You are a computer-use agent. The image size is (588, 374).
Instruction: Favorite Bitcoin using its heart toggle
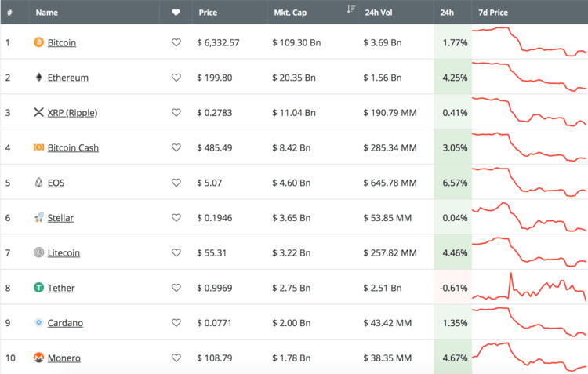[176, 43]
